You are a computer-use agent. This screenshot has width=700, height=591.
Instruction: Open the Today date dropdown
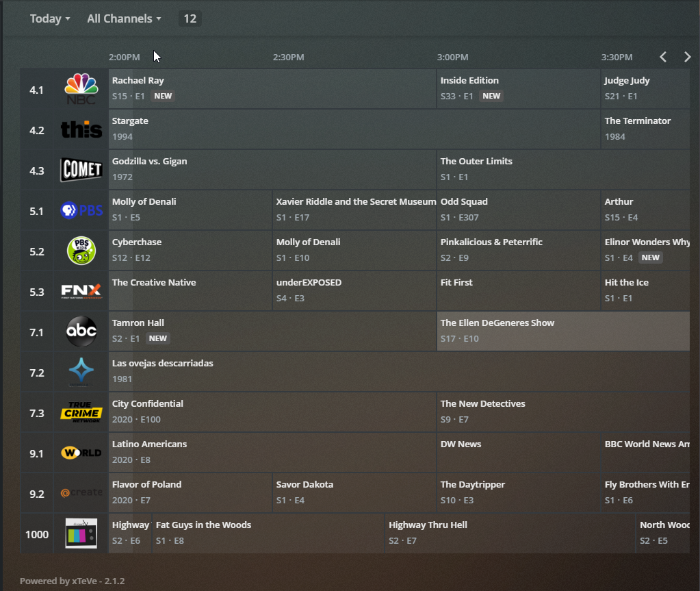point(49,18)
